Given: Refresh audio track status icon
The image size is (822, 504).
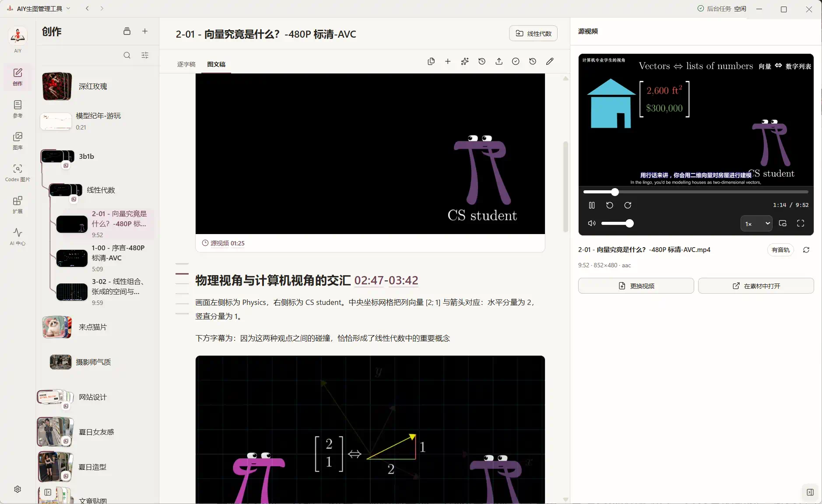Looking at the screenshot, I should tap(806, 250).
